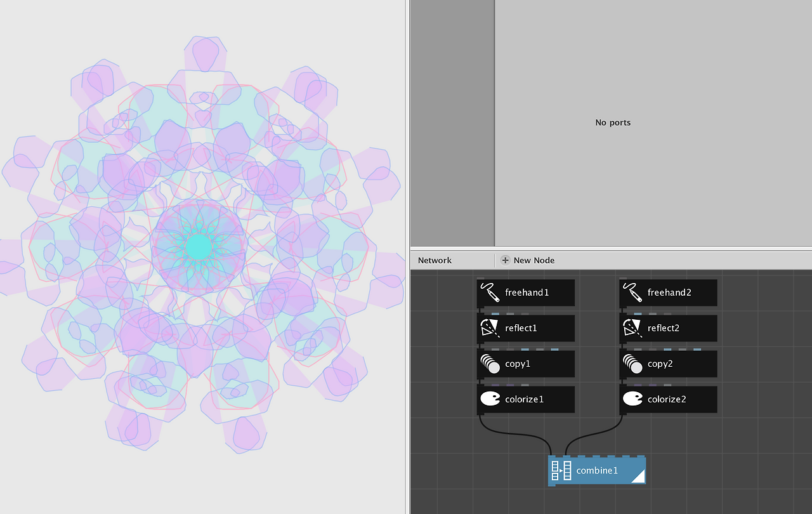Select the freehand2 node label
This screenshot has width=812, height=514.
click(x=670, y=293)
